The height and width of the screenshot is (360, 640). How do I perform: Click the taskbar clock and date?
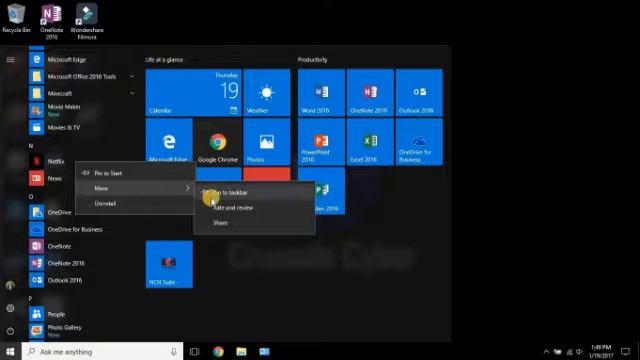601,351
